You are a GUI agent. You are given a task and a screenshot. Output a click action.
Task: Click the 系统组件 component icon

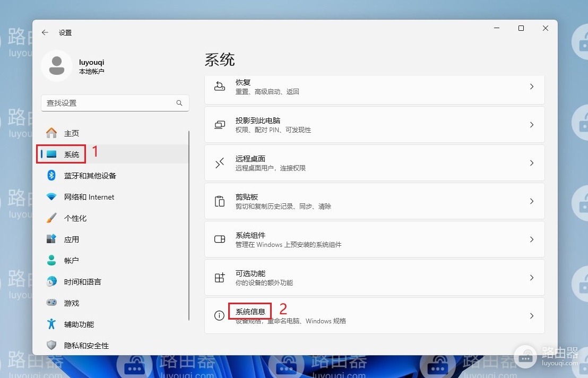pyautogui.click(x=219, y=239)
